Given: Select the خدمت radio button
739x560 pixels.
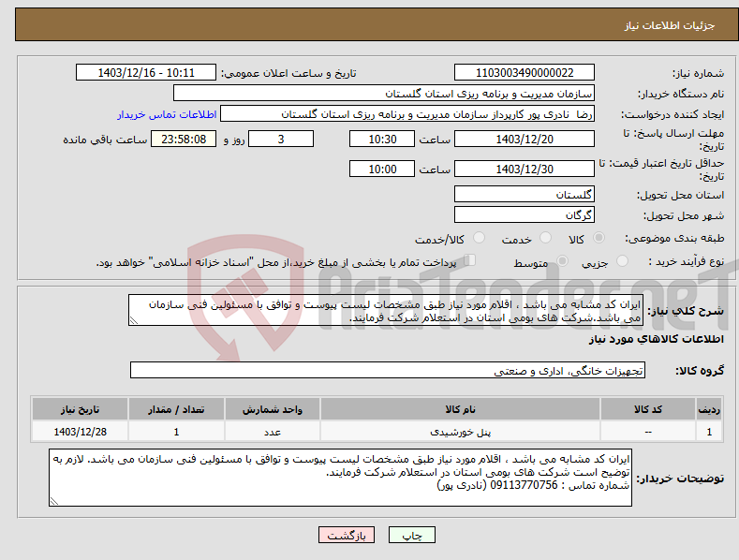Looking at the screenshot, I should point(545,238).
